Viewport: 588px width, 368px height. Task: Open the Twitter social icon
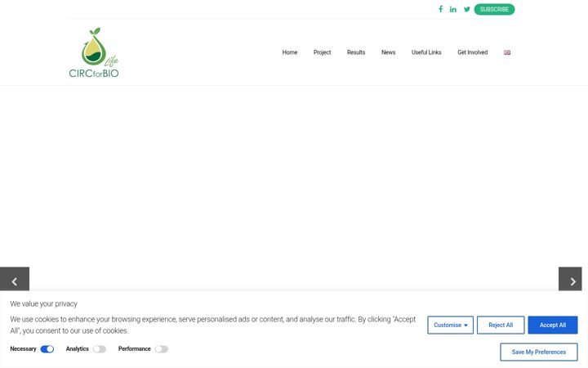click(x=467, y=9)
